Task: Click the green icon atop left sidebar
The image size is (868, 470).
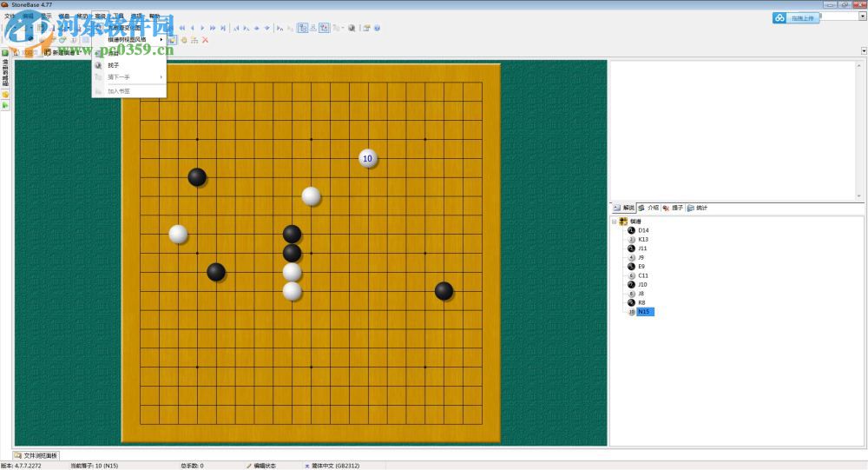Action: tap(5, 53)
